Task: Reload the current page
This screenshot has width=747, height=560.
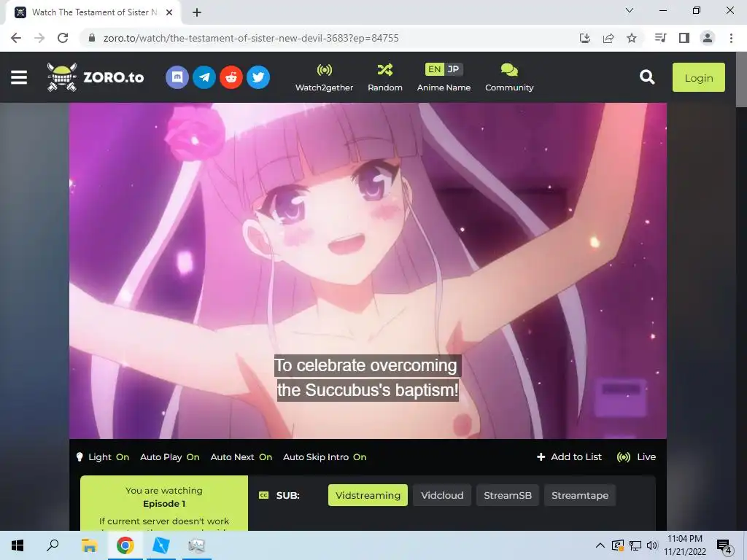Action: pos(63,38)
